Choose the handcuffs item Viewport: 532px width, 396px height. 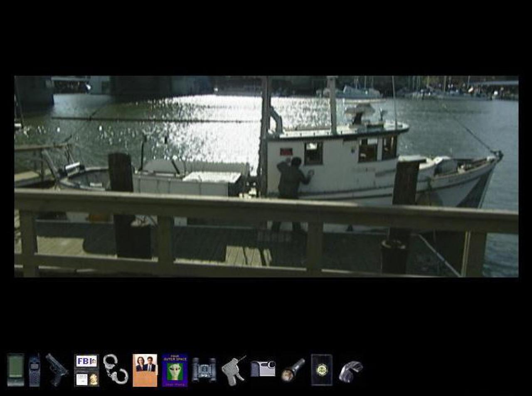coord(116,369)
